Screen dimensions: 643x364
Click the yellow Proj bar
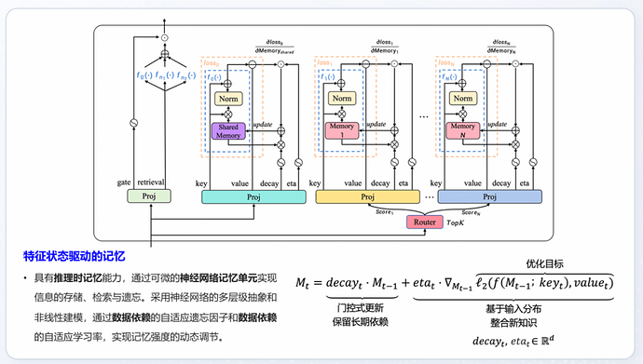point(367,197)
